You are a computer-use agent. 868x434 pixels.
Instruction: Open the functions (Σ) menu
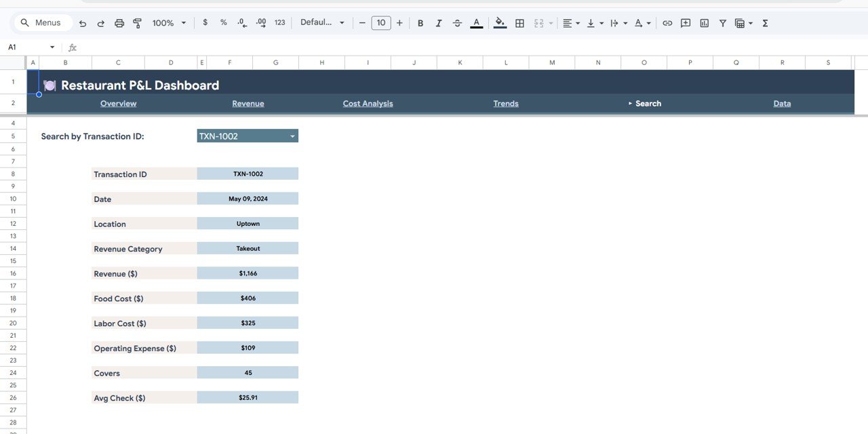pos(764,22)
